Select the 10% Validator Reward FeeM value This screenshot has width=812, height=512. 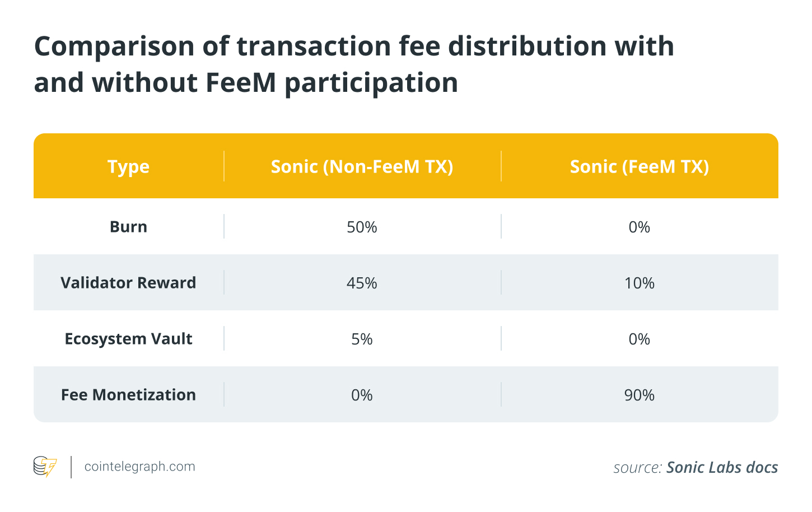[639, 283]
